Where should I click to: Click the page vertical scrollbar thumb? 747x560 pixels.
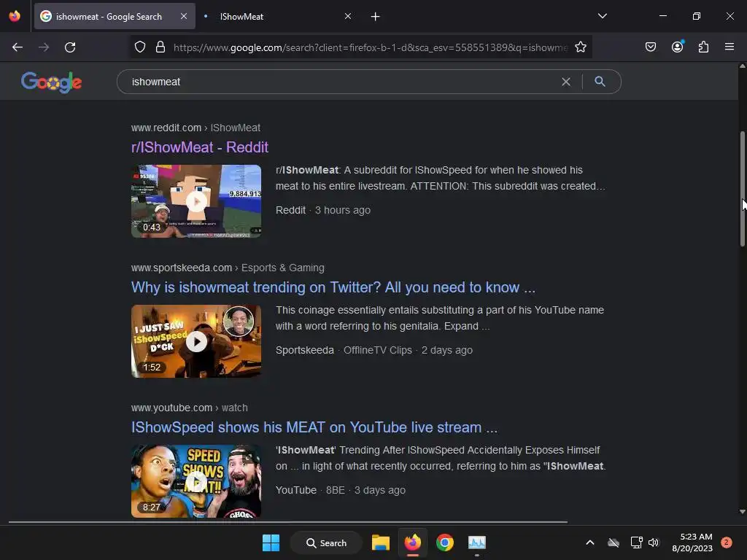click(x=742, y=188)
